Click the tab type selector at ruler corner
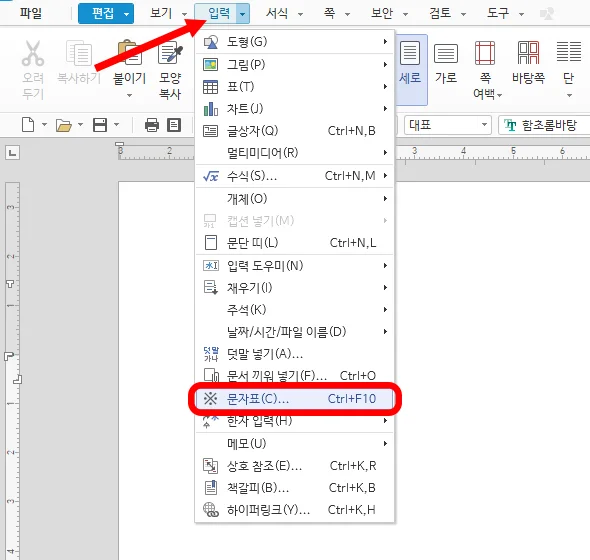Screen dimensions: 590x560 12,153
